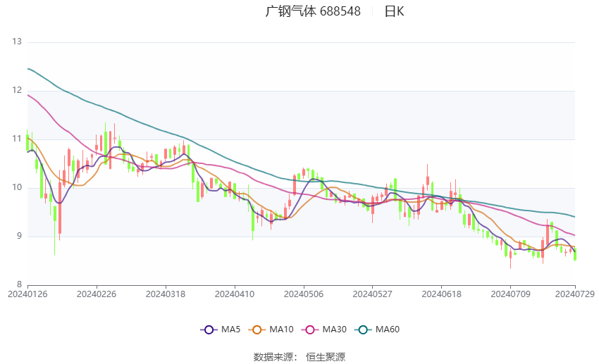
Task: Click the 20240226 date axis label
Action: click(97, 294)
